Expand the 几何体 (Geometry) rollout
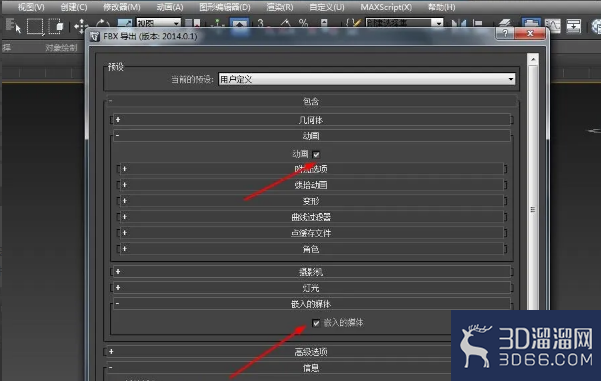 coord(311,120)
